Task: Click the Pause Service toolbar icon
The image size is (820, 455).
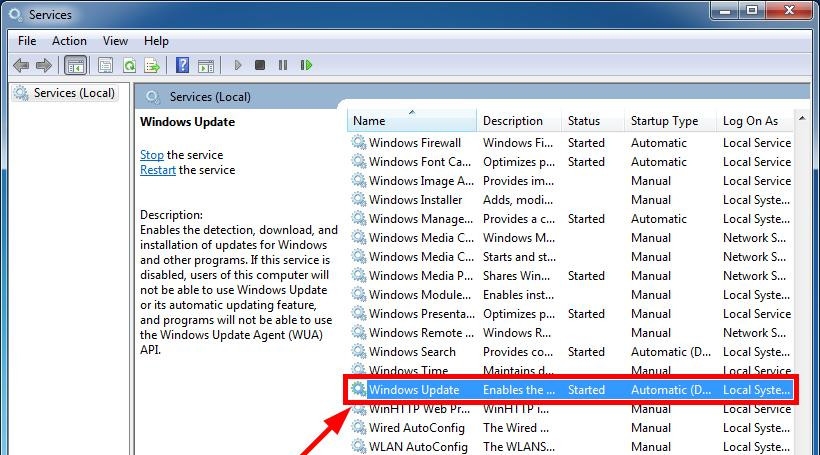Action: pyautogui.click(x=283, y=65)
